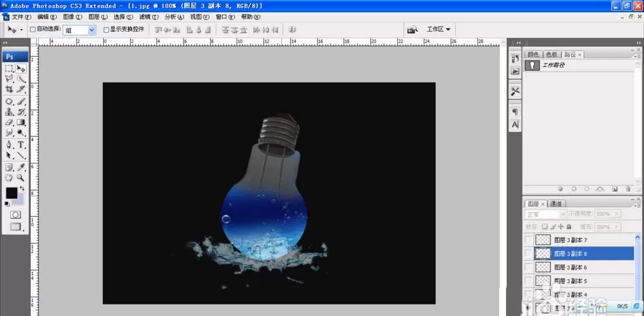
Task: Select the Brush tool
Action: click(21, 102)
